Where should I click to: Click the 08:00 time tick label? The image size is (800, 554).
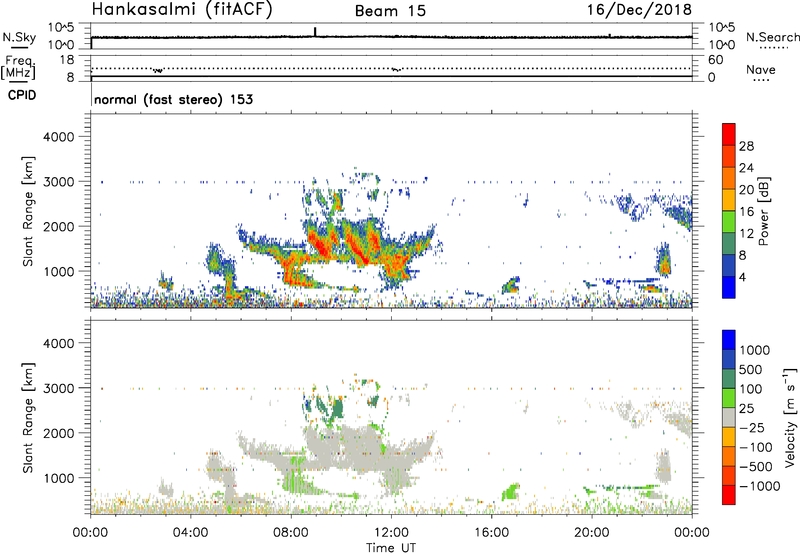(x=291, y=533)
